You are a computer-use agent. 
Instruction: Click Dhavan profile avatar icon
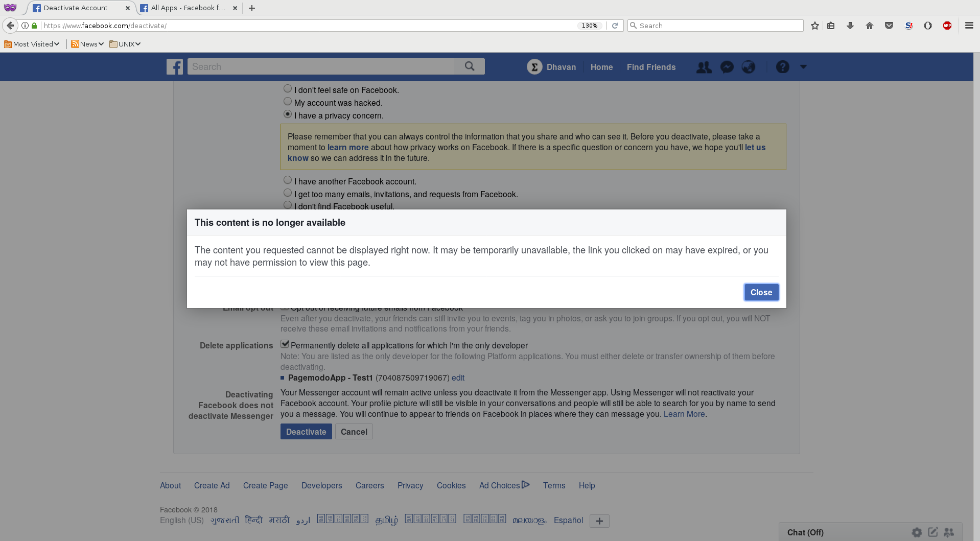click(x=534, y=67)
